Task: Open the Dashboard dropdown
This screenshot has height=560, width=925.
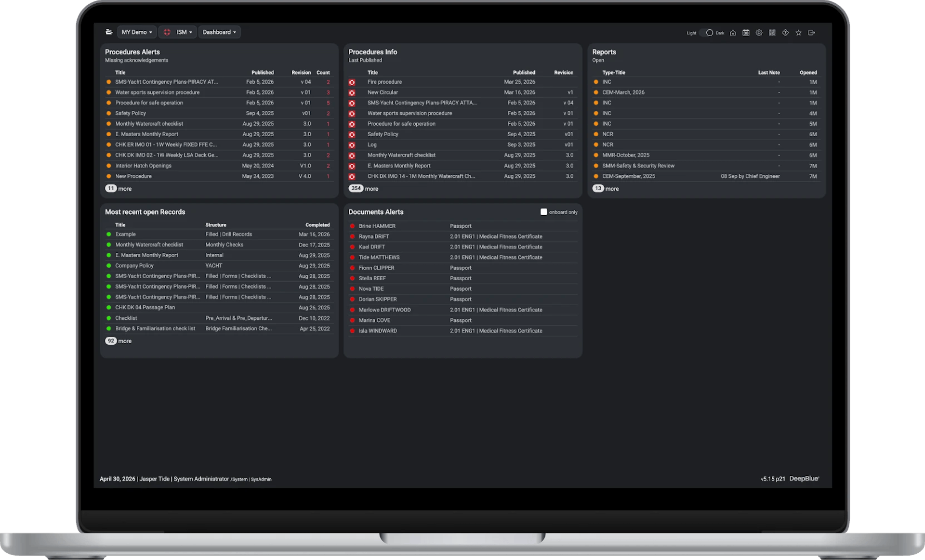Action: pos(219,32)
